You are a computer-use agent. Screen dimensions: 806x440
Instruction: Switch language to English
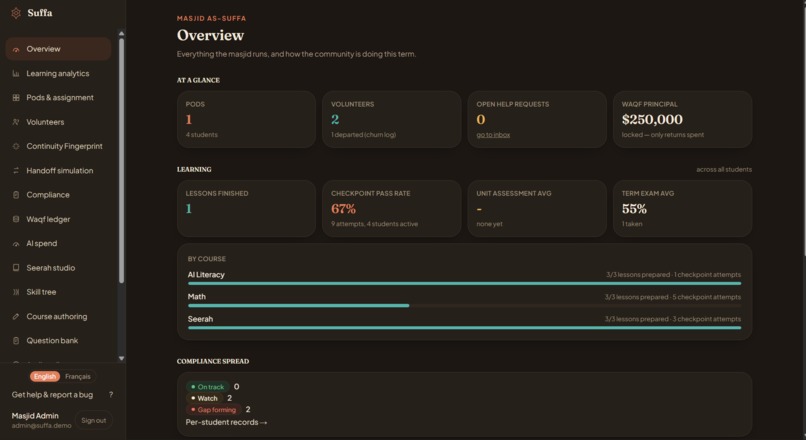(x=45, y=377)
